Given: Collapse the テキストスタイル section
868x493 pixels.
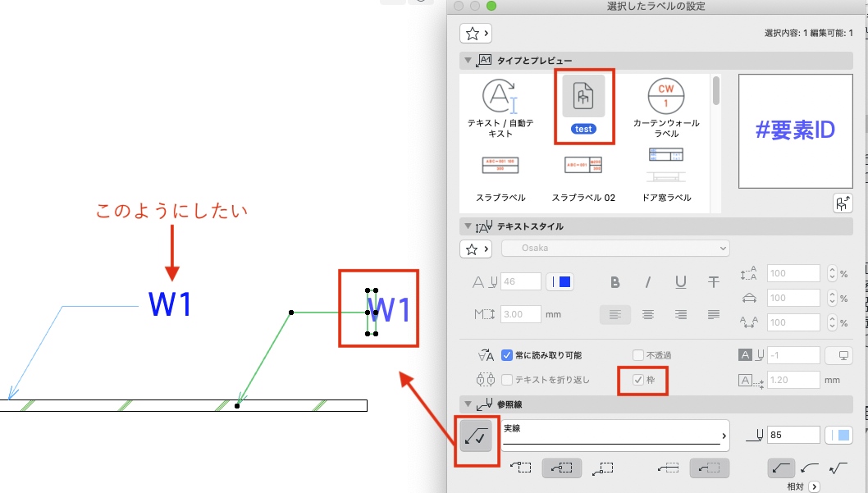Looking at the screenshot, I should point(468,226).
